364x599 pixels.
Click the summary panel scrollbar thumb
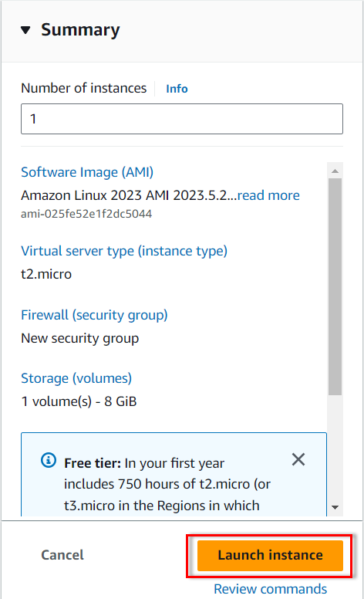(x=335, y=286)
